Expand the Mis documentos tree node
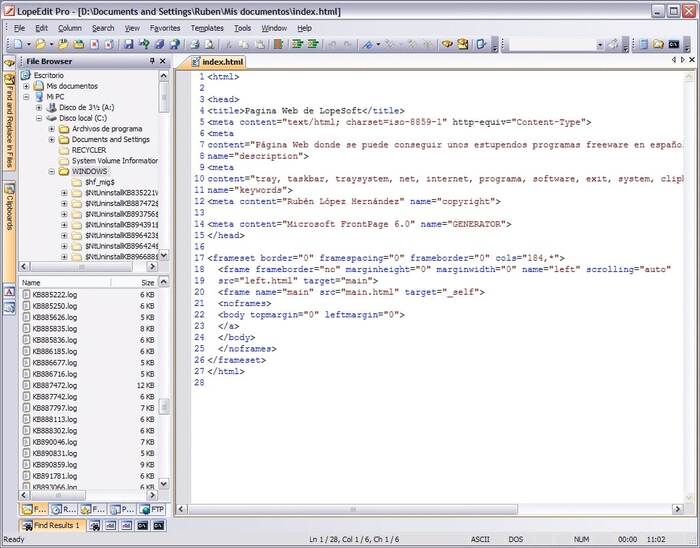The image size is (700, 548). pos(26,86)
